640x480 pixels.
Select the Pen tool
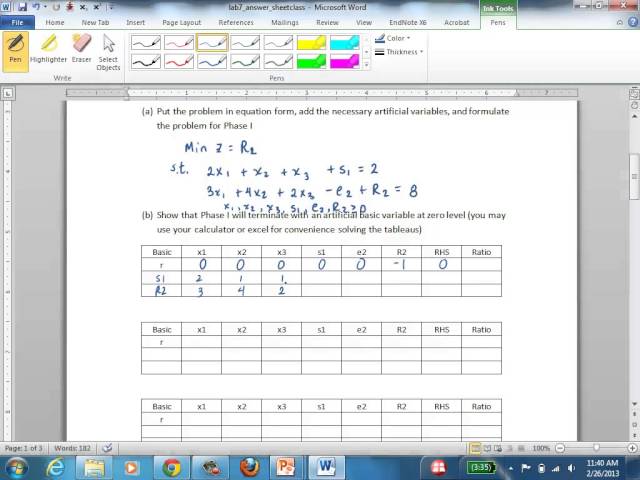[x=16, y=51]
